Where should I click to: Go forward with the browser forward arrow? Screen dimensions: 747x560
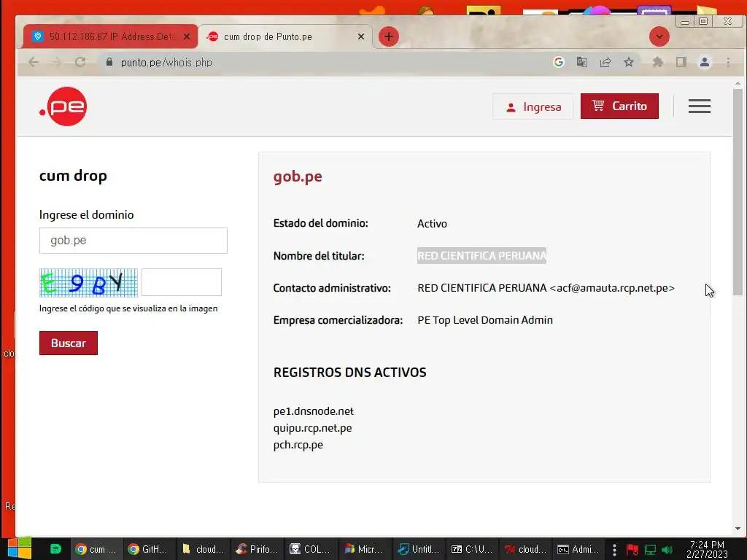pos(57,63)
